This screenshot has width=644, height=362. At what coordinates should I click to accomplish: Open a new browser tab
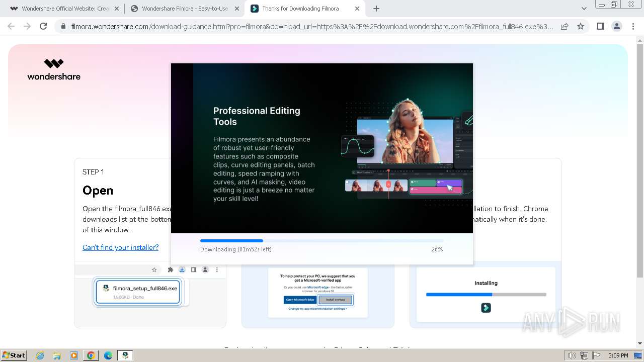tap(376, 9)
